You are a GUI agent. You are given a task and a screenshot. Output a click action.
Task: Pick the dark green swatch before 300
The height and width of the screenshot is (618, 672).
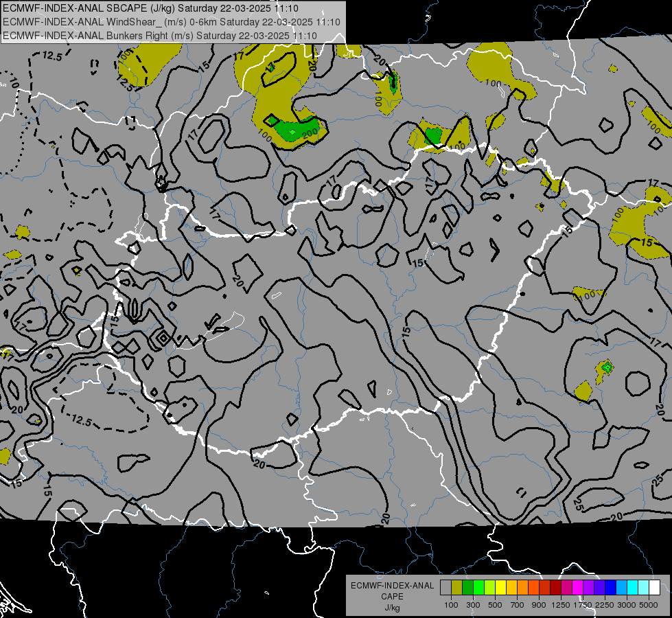coord(467,588)
